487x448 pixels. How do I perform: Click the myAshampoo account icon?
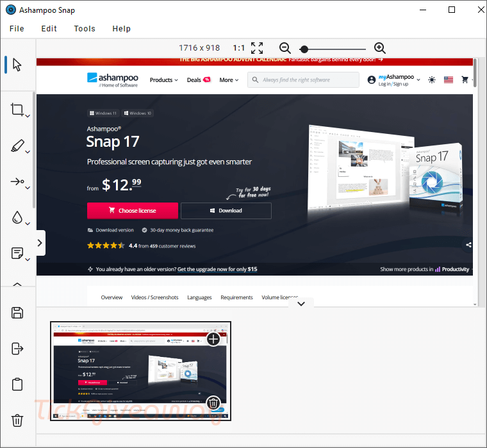click(372, 80)
